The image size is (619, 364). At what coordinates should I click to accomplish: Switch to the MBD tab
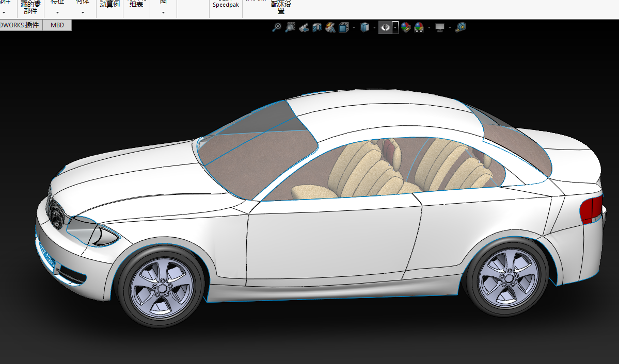[57, 25]
